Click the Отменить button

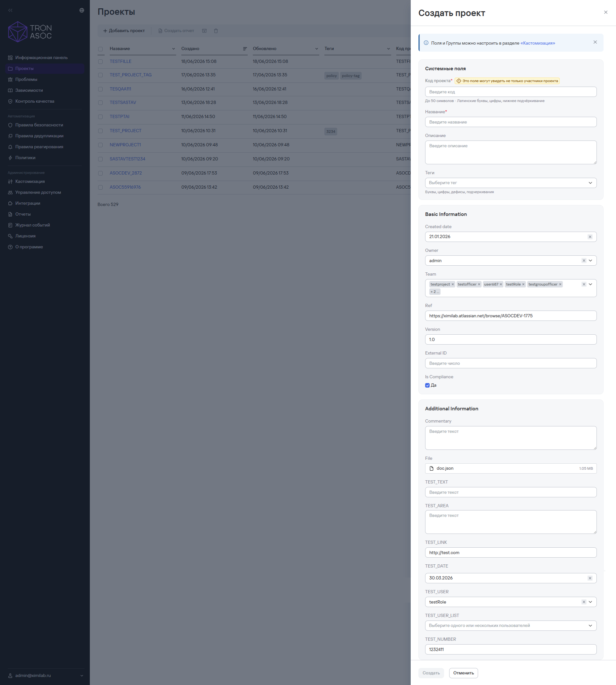tap(463, 673)
